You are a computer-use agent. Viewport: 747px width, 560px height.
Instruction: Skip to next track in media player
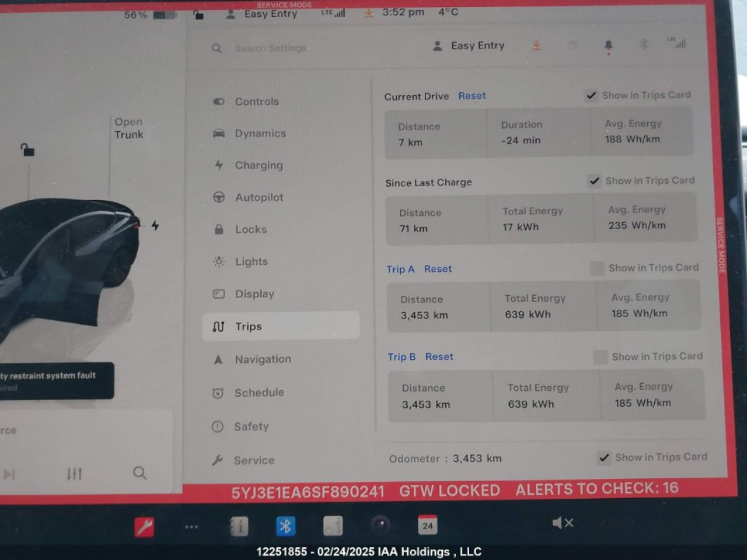pos(9,474)
